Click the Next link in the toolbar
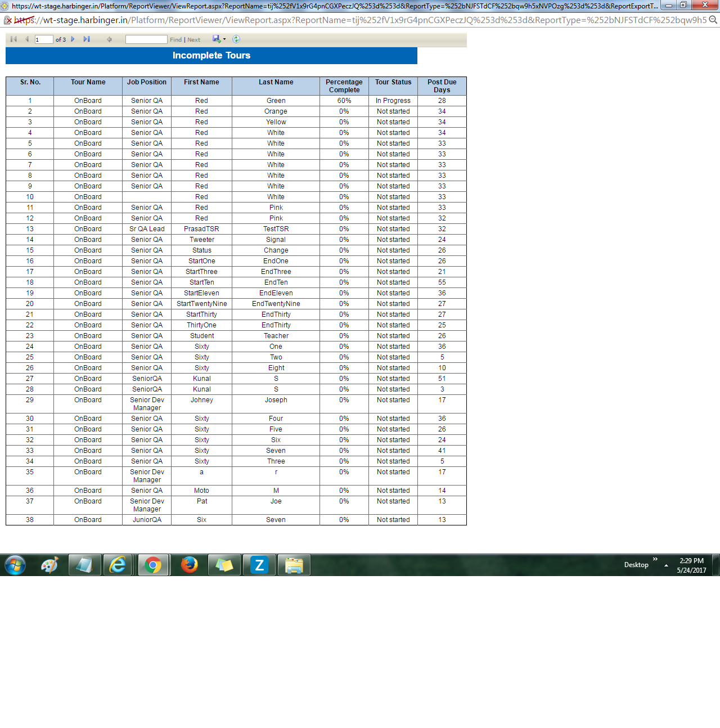This screenshot has width=720, height=728. tap(193, 40)
